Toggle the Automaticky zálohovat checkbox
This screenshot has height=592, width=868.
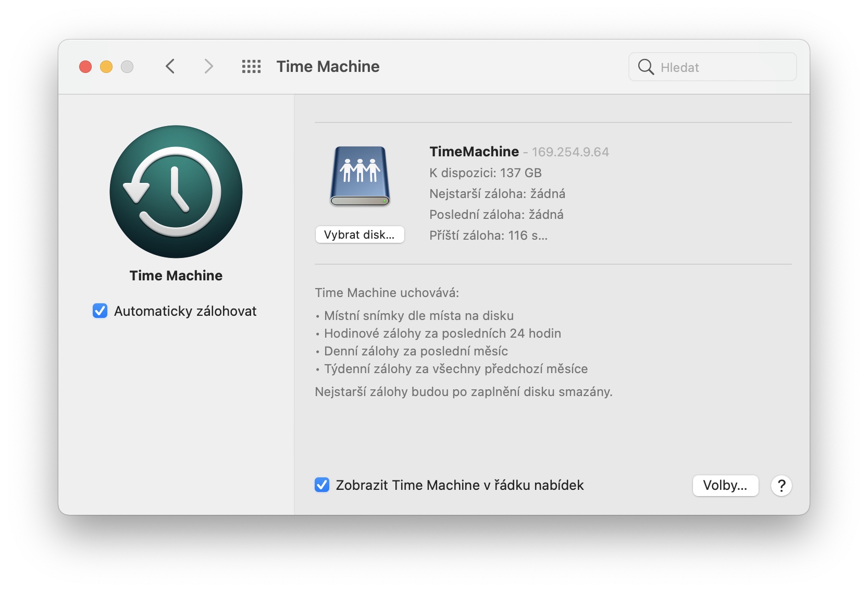click(100, 311)
